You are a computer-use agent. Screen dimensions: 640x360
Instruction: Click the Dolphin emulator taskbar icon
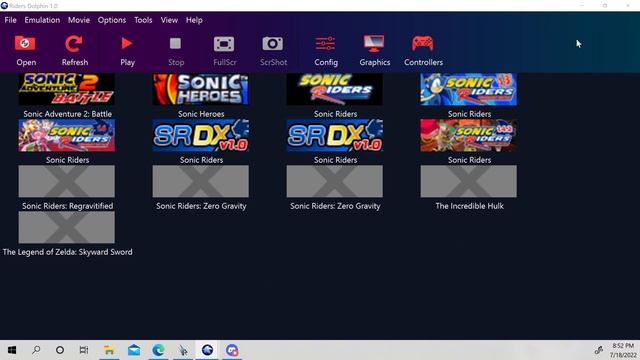[x=207, y=350]
